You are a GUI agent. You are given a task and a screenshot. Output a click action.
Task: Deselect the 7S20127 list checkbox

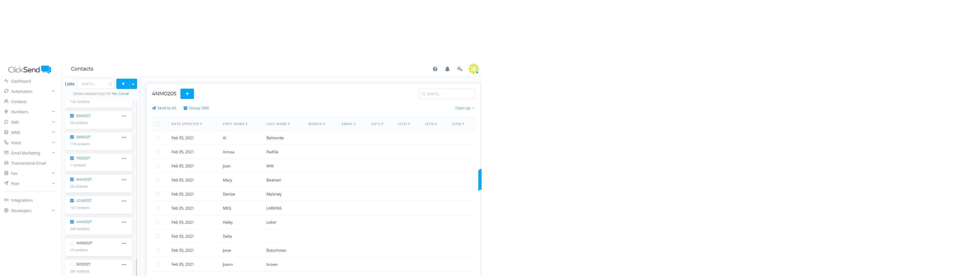point(72,158)
